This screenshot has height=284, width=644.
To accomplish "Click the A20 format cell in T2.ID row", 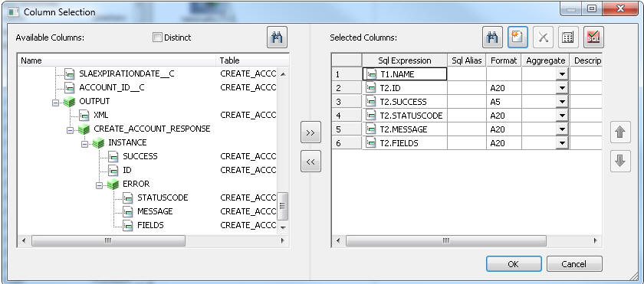I will click(x=504, y=88).
